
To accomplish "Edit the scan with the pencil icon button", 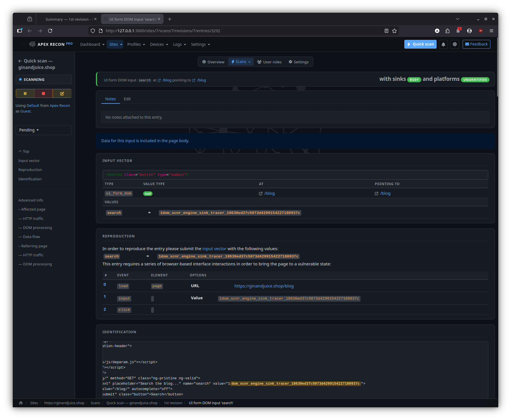I will pyautogui.click(x=62, y=94).
